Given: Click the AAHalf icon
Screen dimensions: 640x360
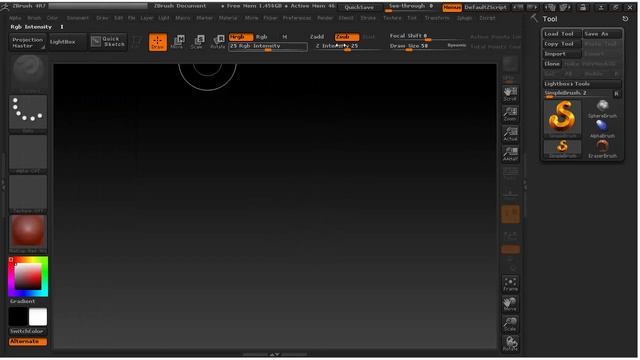Looking at the screenshot, I should (x=510, y=154).
